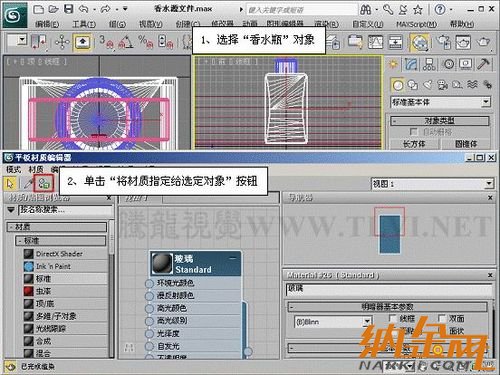Viewport: 500px width, 375px height.
Task: Toggle the Percent Snap icon
Action: pos(146,42)
